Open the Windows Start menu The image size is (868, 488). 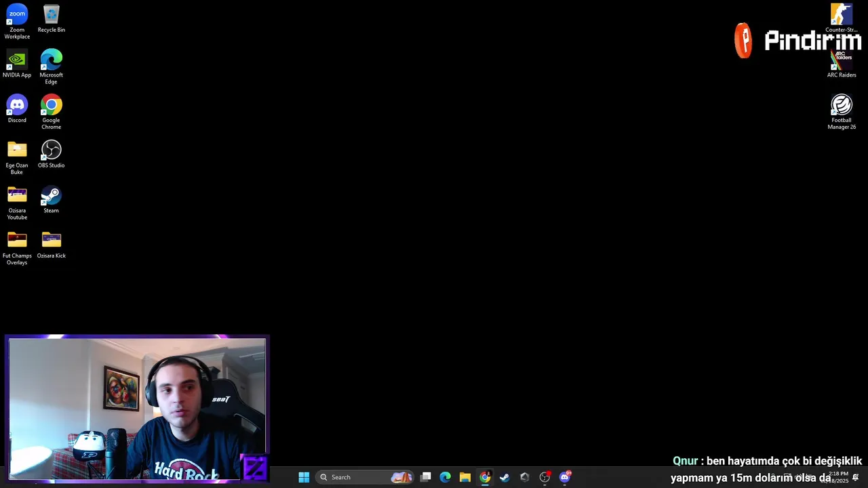pos(304,477)
